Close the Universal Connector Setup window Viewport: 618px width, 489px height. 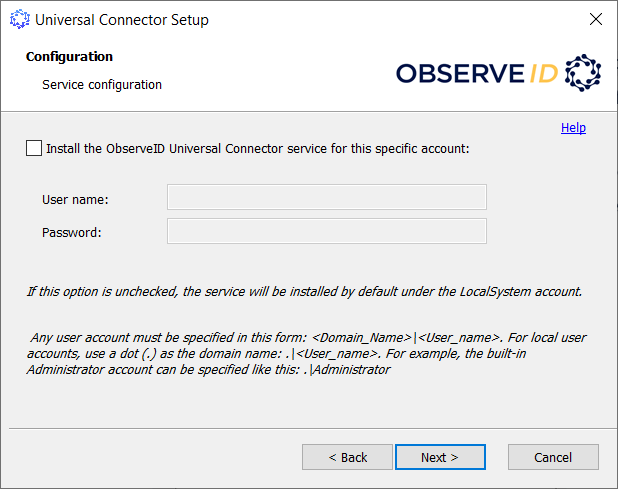pos(595,19)
